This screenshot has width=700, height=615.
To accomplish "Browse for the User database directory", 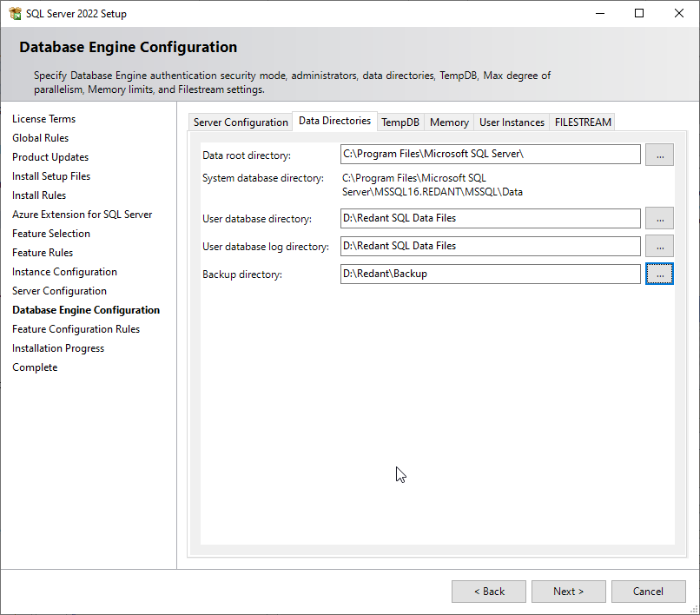I will [x=660, y=218].
